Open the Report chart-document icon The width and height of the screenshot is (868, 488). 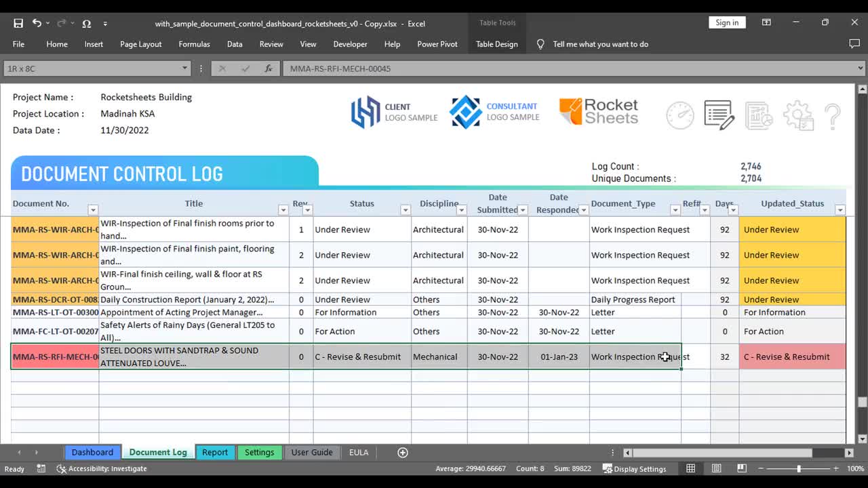[x=758, y=115]
